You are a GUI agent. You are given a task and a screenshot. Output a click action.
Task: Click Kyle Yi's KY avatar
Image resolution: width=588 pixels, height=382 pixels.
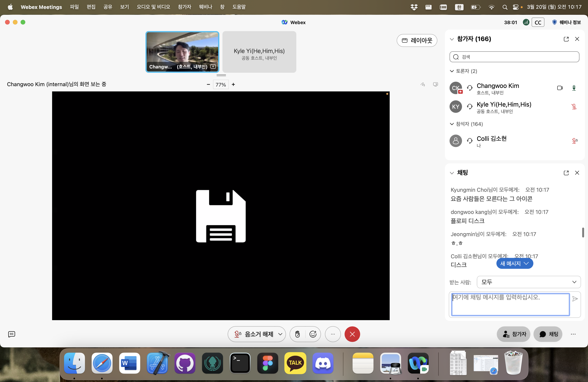pos(456,107)
